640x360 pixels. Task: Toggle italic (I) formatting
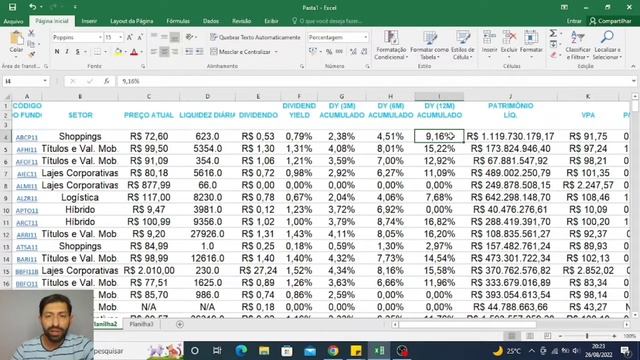[67, 52]
